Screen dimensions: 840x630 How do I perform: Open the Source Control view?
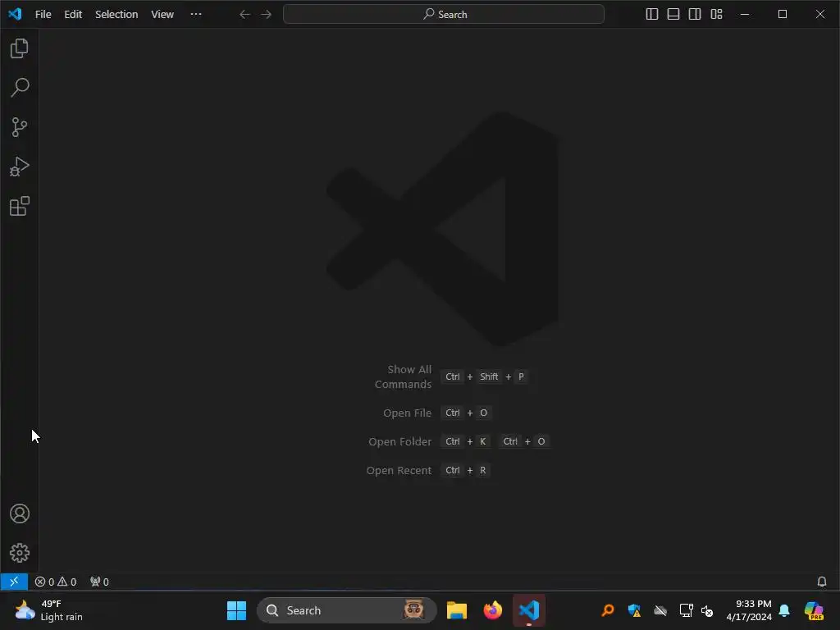(x=20, y=127)
